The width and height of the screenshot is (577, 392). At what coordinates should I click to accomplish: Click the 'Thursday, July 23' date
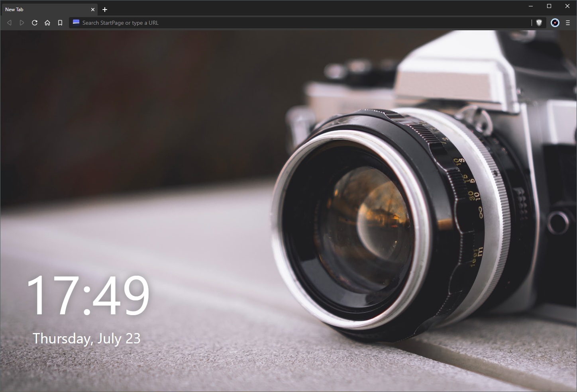86,338
